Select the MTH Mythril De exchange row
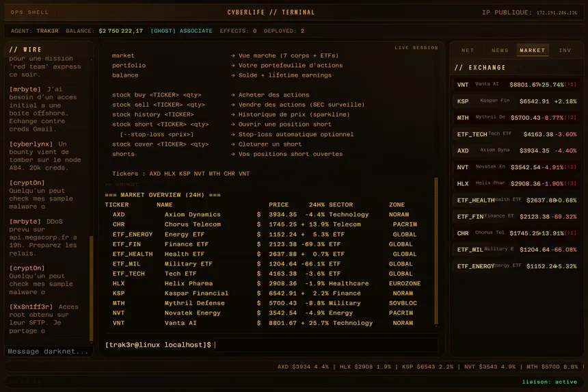This screenshot has width=588, height=392. pyautogui.click(x=516, y=118)
